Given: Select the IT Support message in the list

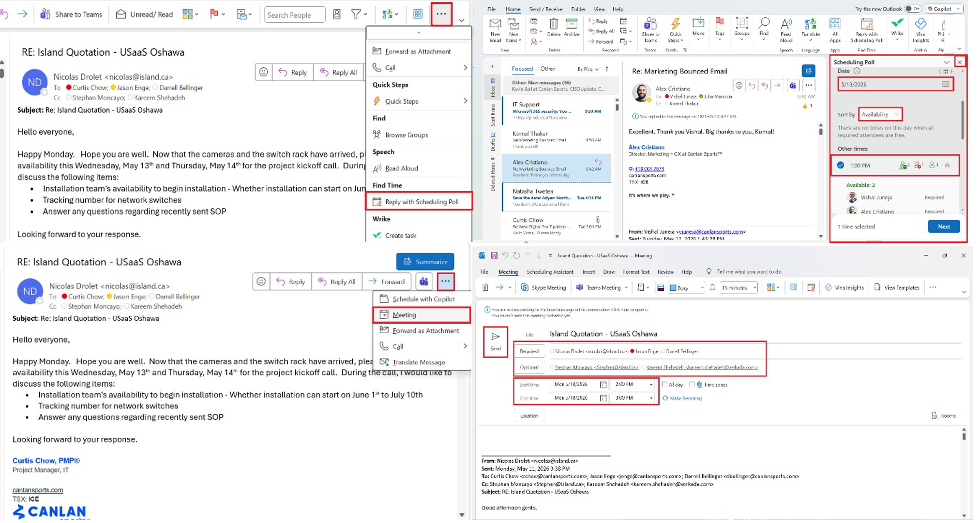Looking at the screenshot, I should click(x=556, y=111).
